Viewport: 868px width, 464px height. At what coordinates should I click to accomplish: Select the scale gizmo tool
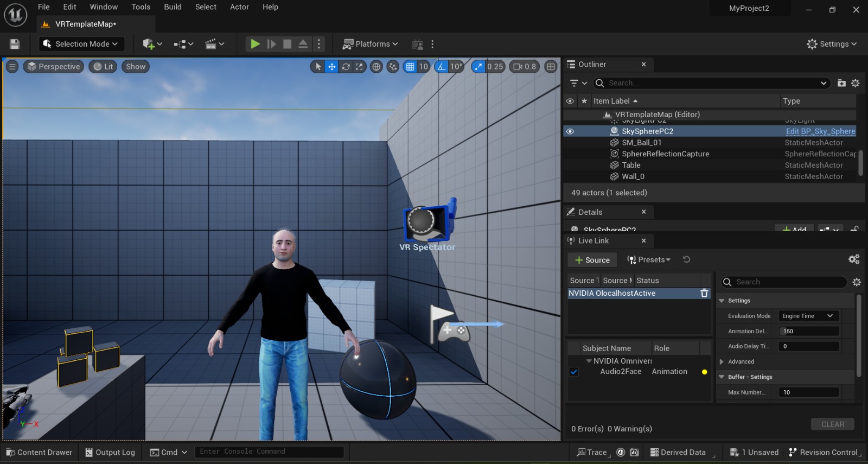click(359, 67)
